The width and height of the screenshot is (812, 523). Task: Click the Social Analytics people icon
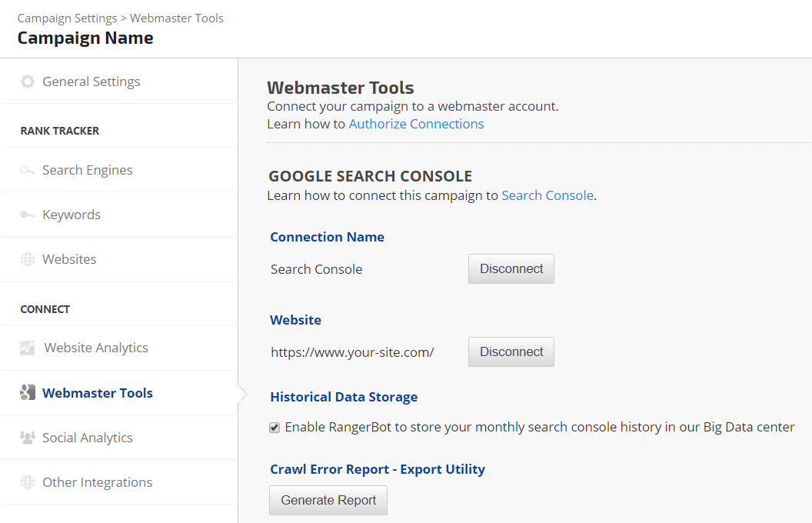28,438
